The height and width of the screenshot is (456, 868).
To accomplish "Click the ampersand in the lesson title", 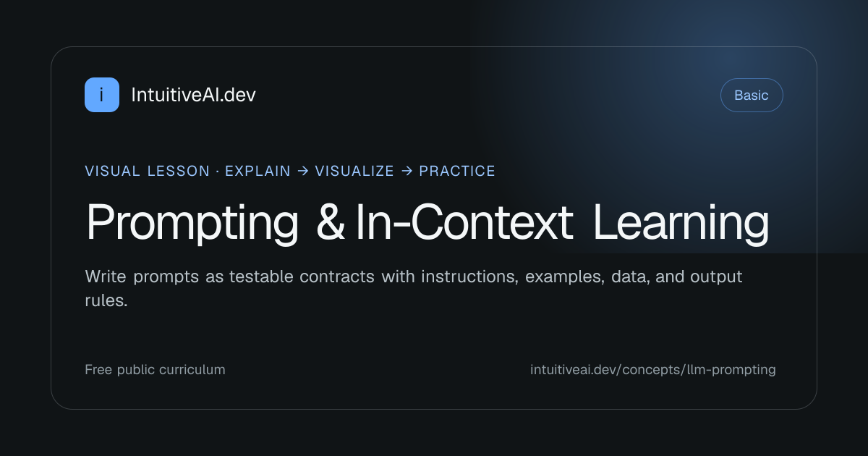I will point(331,224).
